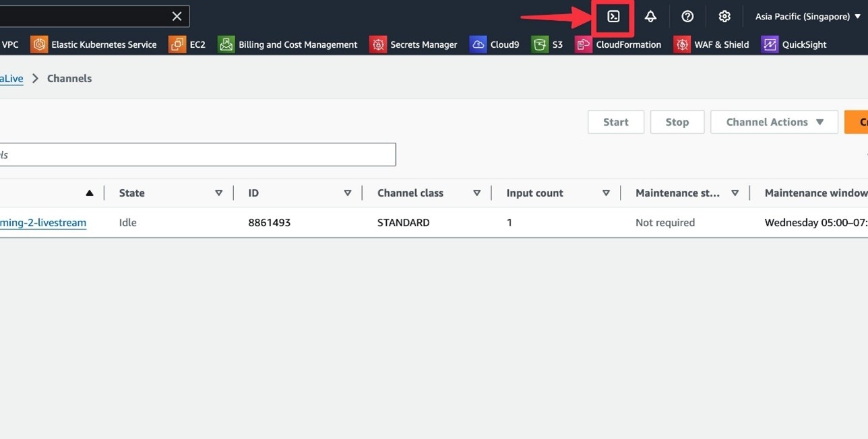
Task: Go to Billing and Cost Management
Action: pos(288,45)
